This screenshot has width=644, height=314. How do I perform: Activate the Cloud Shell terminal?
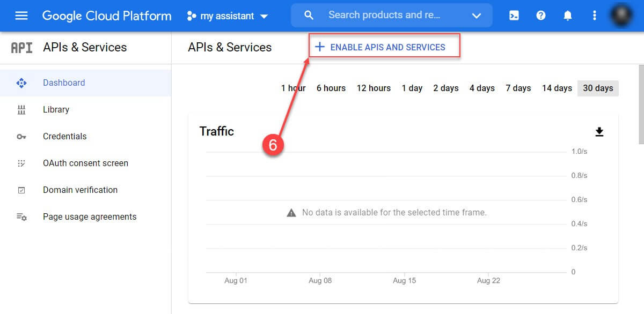(514, 15)
